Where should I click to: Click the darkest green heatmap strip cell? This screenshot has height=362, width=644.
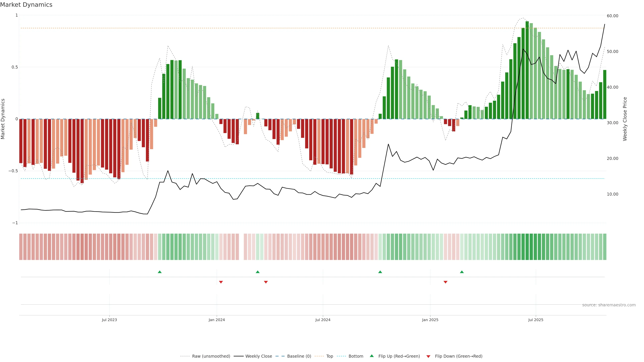527,247
